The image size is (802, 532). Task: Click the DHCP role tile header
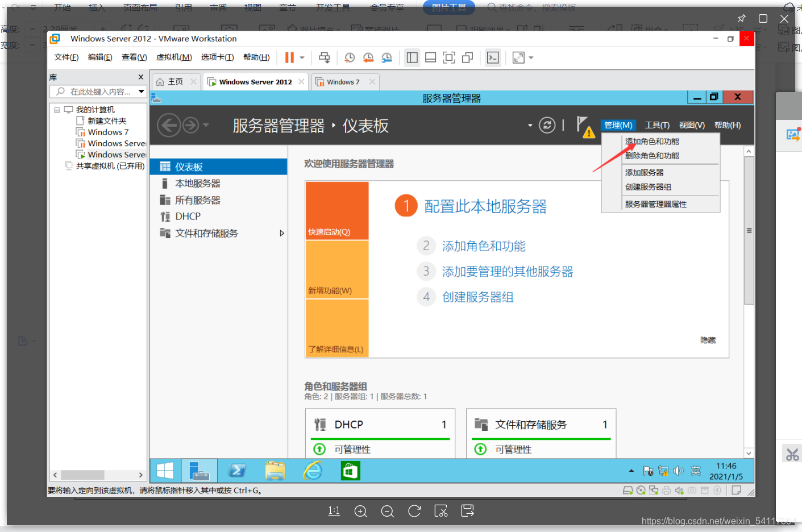click(x=380, y=425)
